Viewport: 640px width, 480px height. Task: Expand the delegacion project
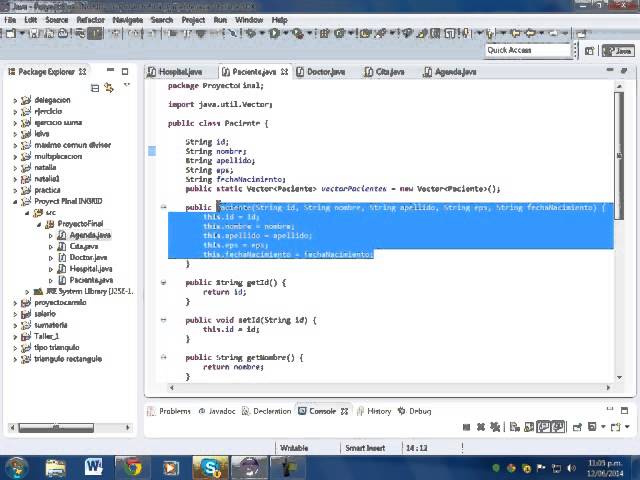pos(15,100)
